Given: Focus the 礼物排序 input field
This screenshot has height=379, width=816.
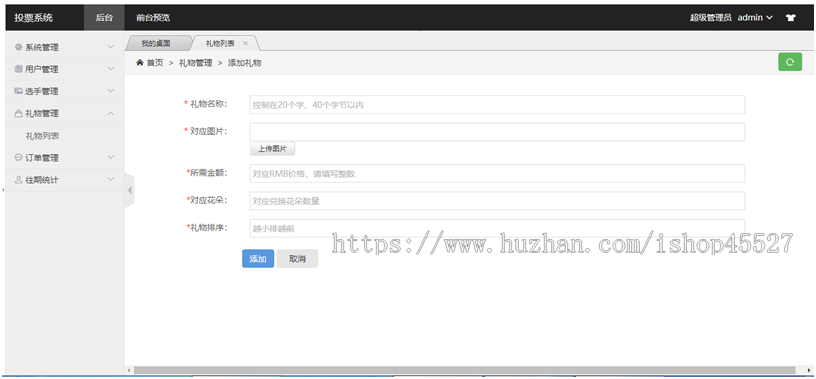Looking at the screenshot, I should pos(497,228).
